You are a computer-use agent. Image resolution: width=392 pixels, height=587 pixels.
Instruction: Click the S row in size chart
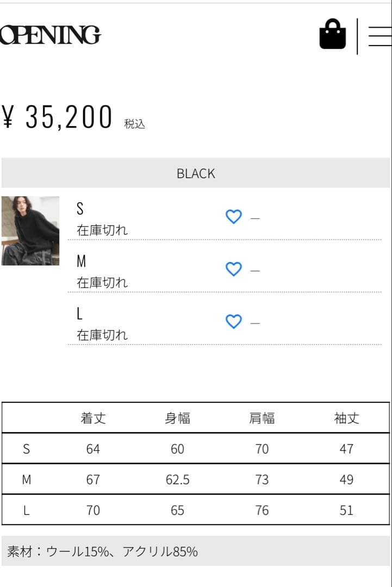pyautogui.click(x=27, y=449)
